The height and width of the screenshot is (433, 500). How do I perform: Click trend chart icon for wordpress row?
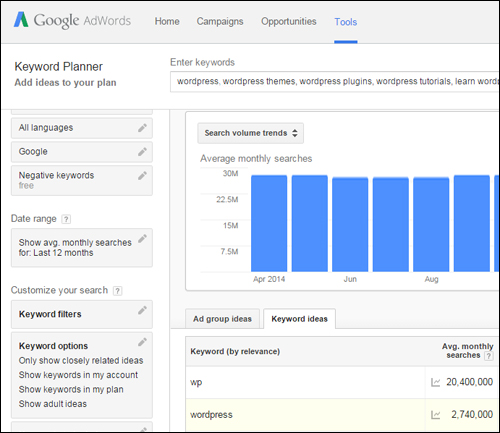pyautogui.click(x=435, y=415)
